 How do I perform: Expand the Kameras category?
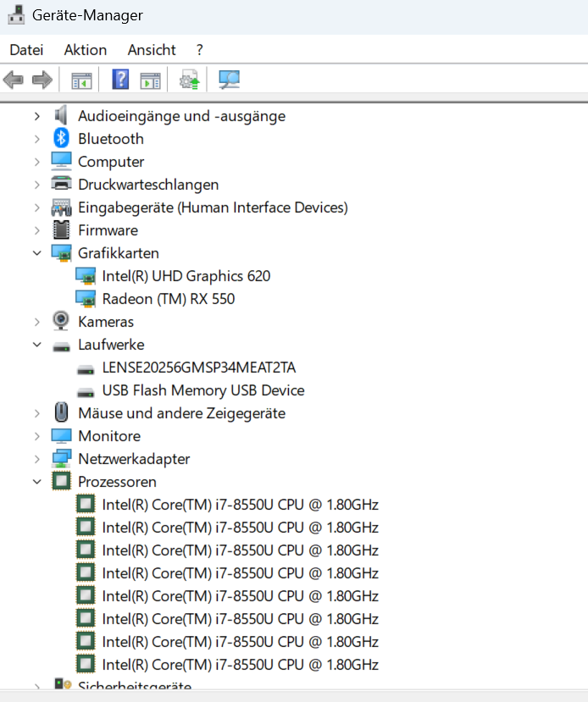tap(37, 322)
